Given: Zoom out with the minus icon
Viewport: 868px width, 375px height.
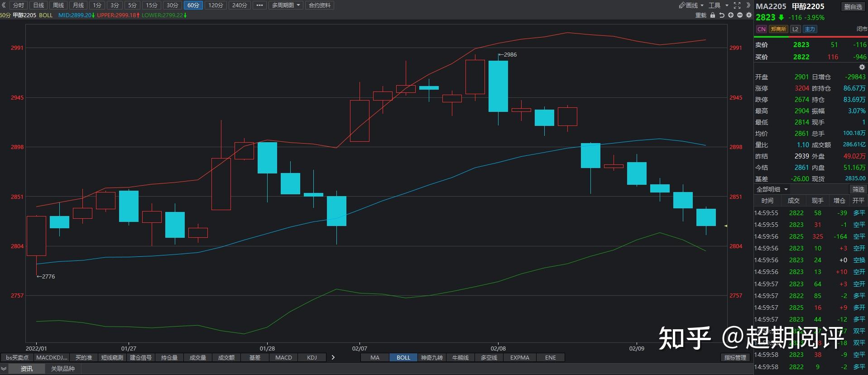Looking at the screenshot, I should pos(740,15).
